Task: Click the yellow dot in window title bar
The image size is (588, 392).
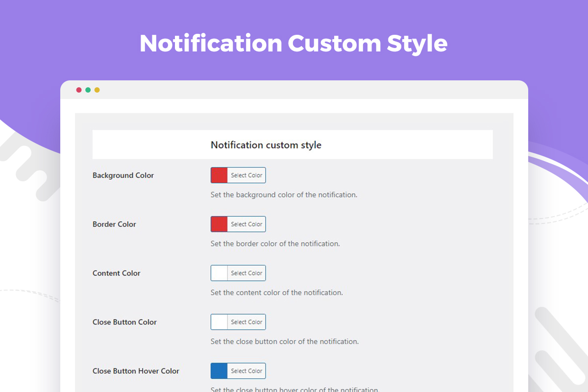Action: point(97,90)
